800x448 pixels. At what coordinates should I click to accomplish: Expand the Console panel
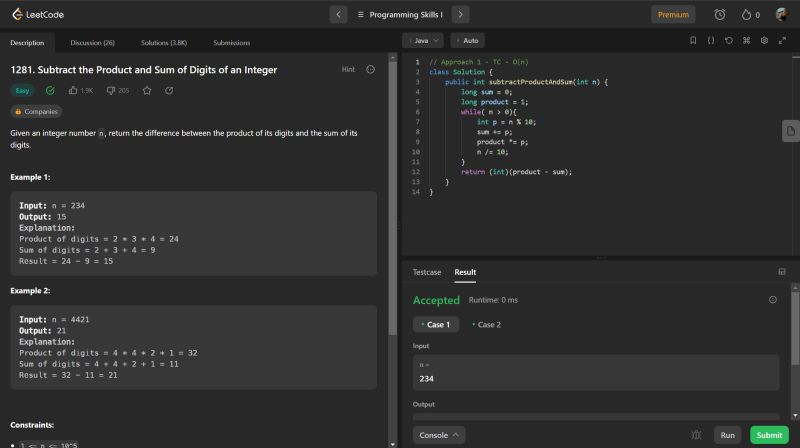pyautogui.click(x=439, y=435)
